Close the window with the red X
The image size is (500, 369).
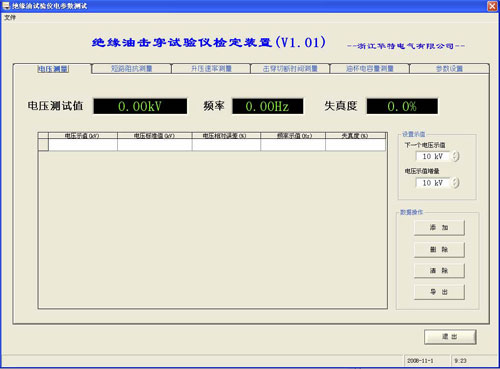point(492,6)
